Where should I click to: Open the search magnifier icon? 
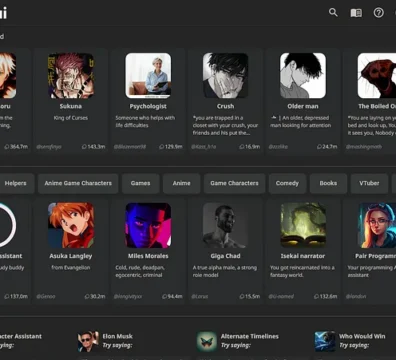click(x=333, y=13)
